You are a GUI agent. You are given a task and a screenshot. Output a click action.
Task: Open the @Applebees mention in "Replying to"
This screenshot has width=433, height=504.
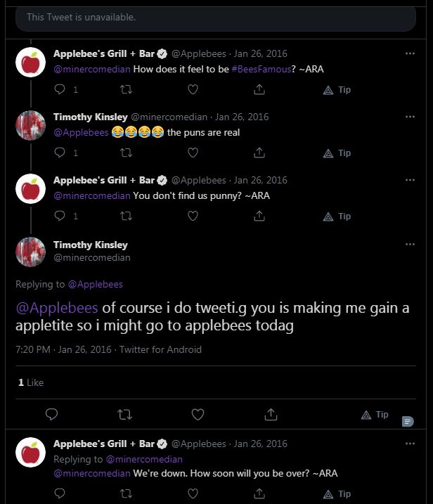coord(95,284)
